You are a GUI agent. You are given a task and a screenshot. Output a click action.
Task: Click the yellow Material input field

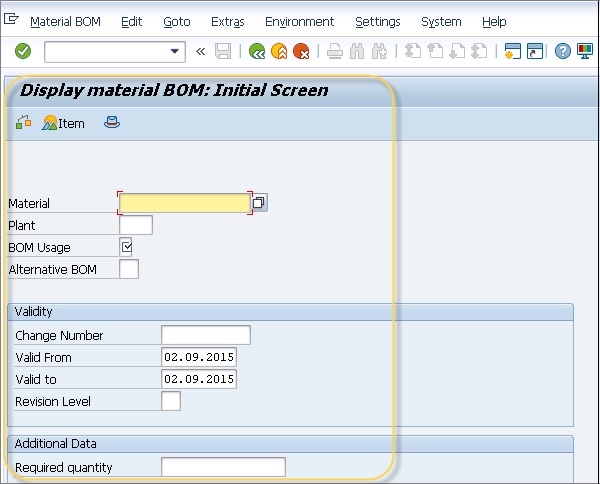coord(184,203)
